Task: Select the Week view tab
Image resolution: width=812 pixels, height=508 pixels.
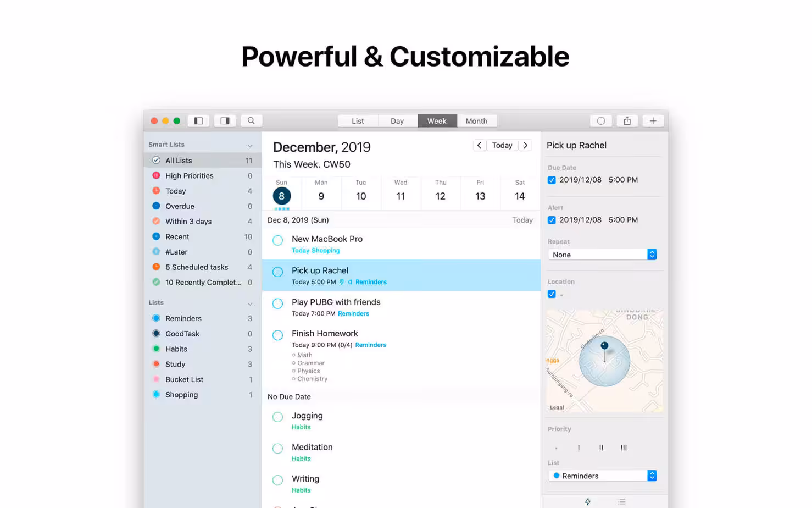Action: (x=437, y=121)
